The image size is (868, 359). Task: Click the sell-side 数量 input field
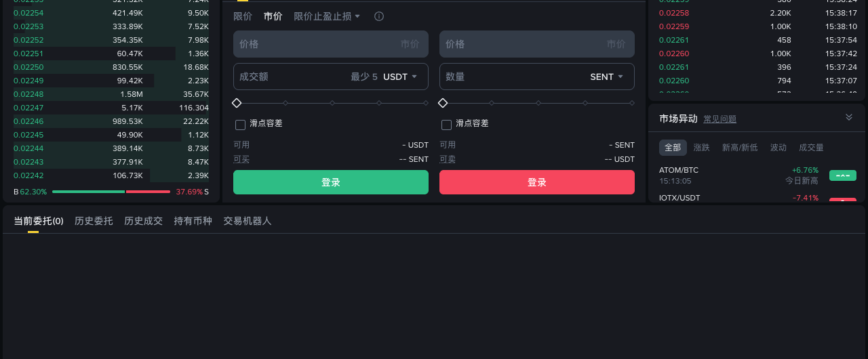537,77
